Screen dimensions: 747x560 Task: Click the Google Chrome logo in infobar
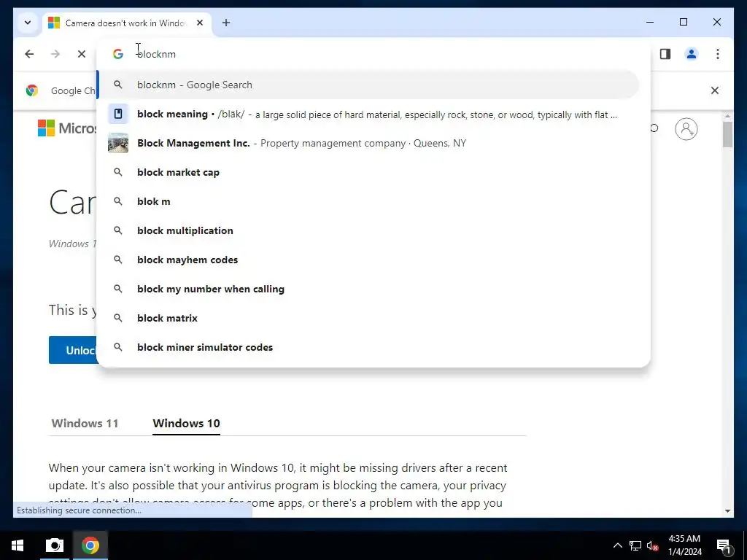point(32,90)
